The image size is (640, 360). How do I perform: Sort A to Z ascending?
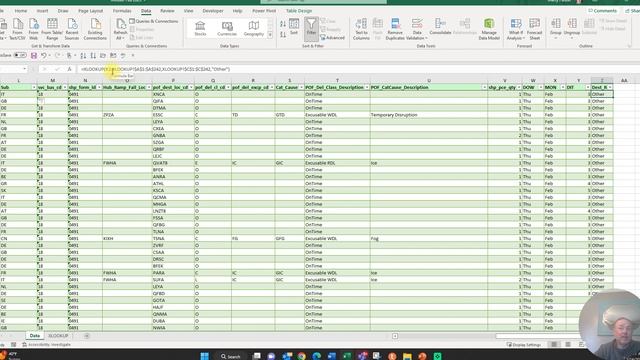click(283, 25)
